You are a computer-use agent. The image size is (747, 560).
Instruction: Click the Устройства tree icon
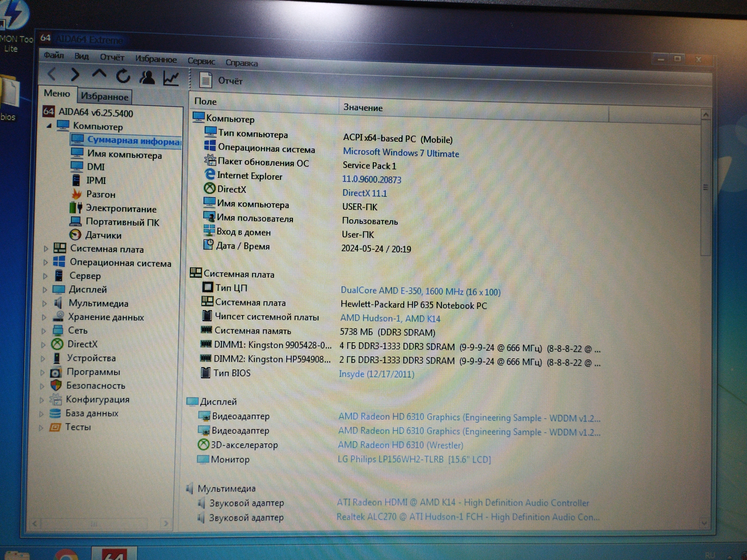click(x=57, y=358)
